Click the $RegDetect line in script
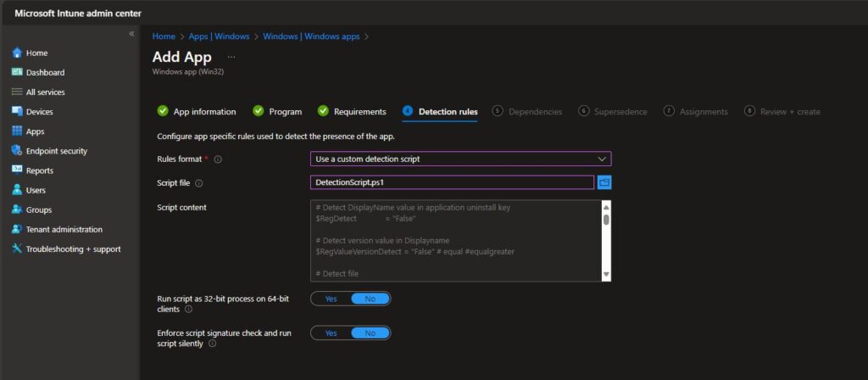868x380 pixels. (366, 219)
